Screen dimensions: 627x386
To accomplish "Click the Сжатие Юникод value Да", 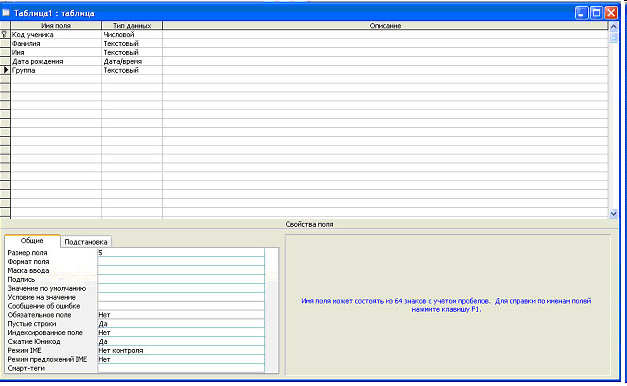I will coord(181,342).
